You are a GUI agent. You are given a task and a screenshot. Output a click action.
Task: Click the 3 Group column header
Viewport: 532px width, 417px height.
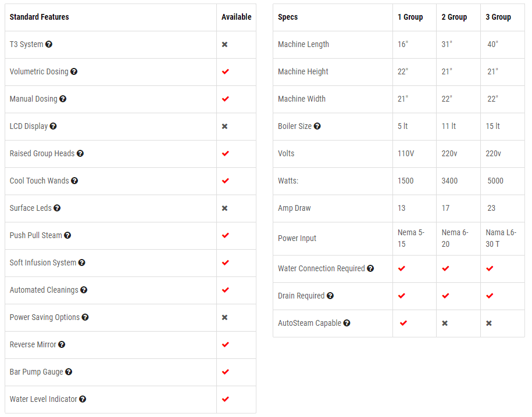tap(498, 17)
